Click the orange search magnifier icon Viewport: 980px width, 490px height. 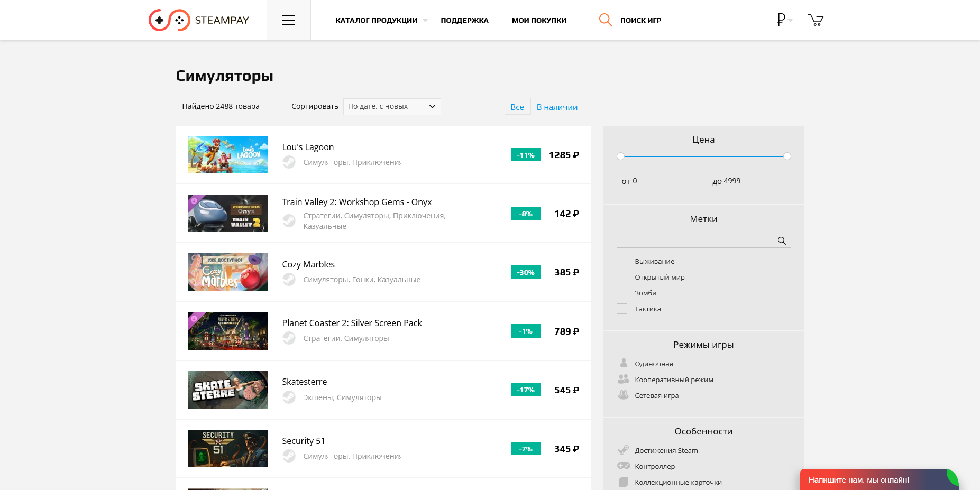coord(606,20)
